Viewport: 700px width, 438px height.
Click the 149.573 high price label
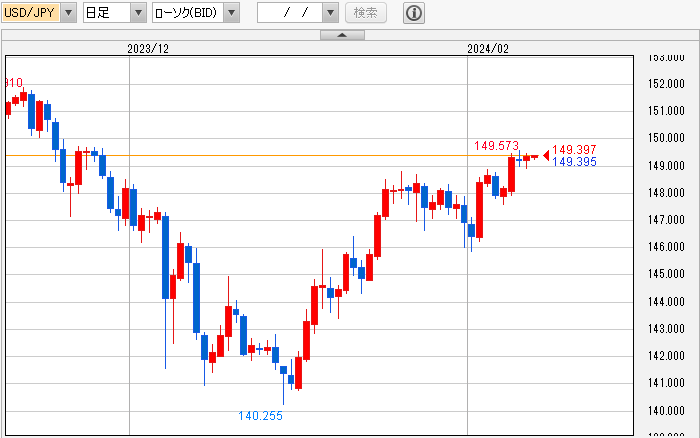496,146
